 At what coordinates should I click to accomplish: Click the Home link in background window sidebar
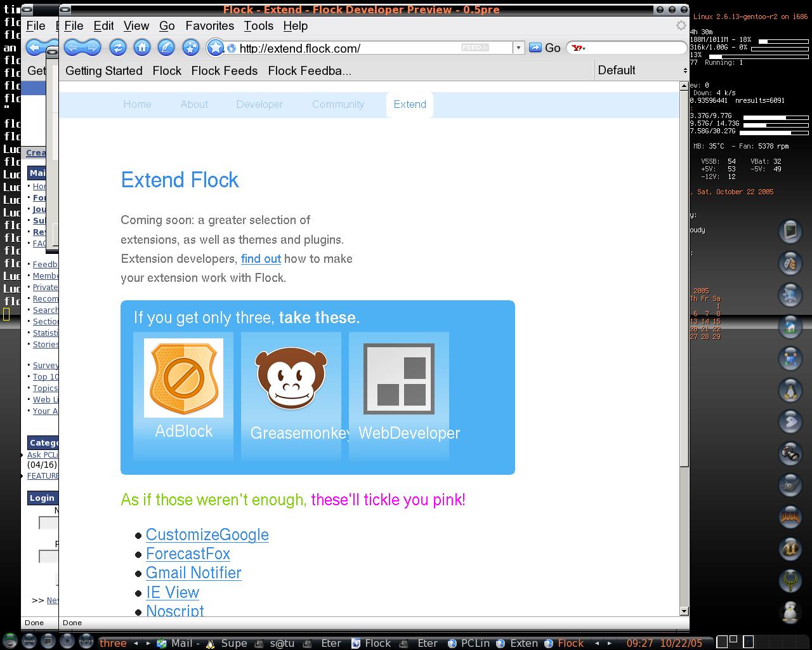pyautogui.click(x=39, y=186)
